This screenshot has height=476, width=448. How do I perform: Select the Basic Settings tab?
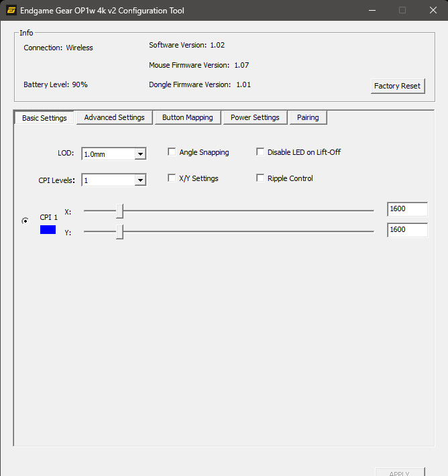click(x=44, y=118)
